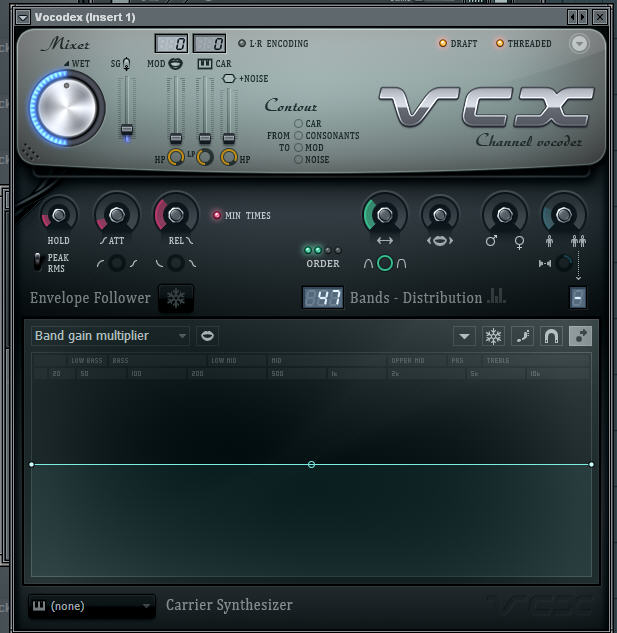Viewport: 617px width, 633px height.
Task: Click the Envelope Follower freeze snowflake button
Action: point(176,299)
